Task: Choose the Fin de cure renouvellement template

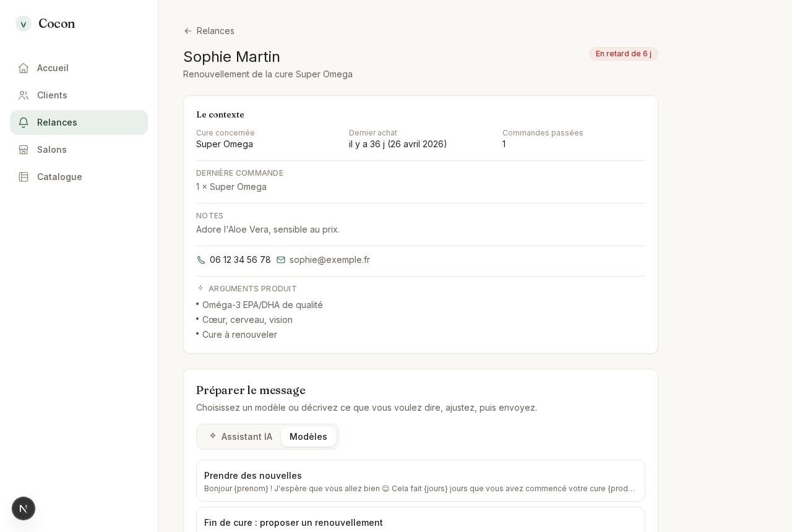Action: point(421,521)
